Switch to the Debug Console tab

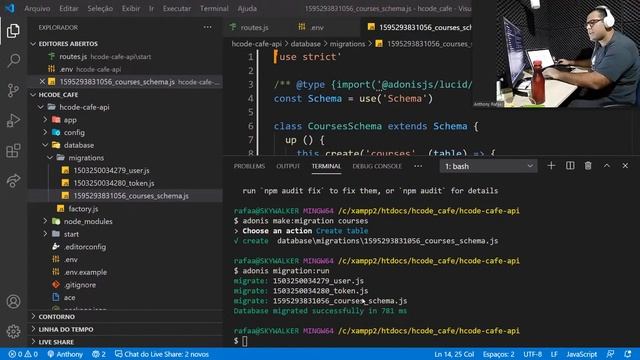point(377,166)
